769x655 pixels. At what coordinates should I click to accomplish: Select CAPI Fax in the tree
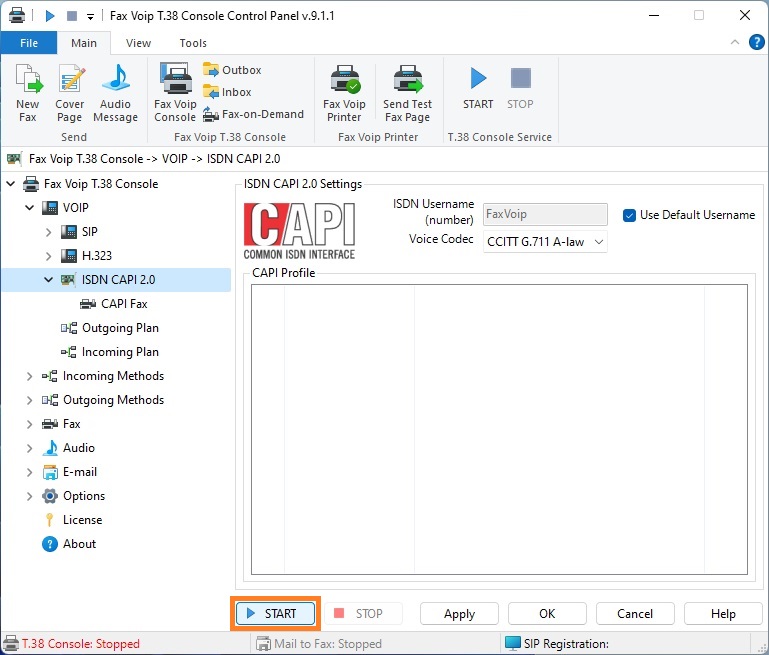point(123,304)
